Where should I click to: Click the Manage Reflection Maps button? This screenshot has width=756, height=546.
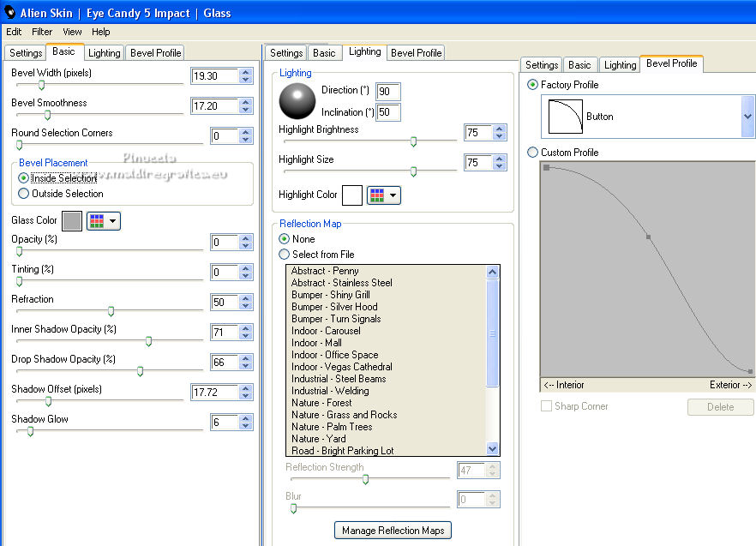tap(393, 531)
